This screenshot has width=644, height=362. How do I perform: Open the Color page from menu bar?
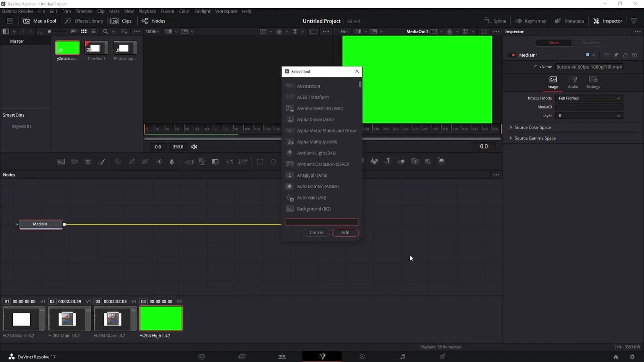pos(185,11)
